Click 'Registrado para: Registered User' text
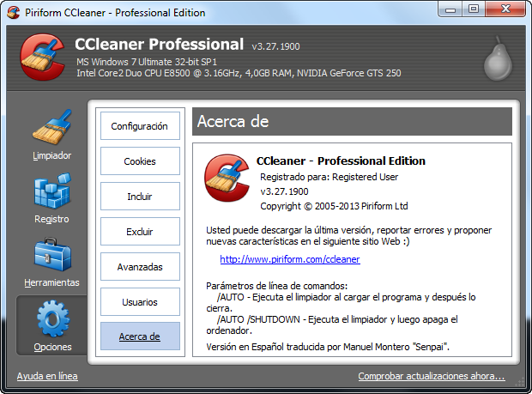The height and width of the screenshot is (394, 532). (x=329, y=177)
